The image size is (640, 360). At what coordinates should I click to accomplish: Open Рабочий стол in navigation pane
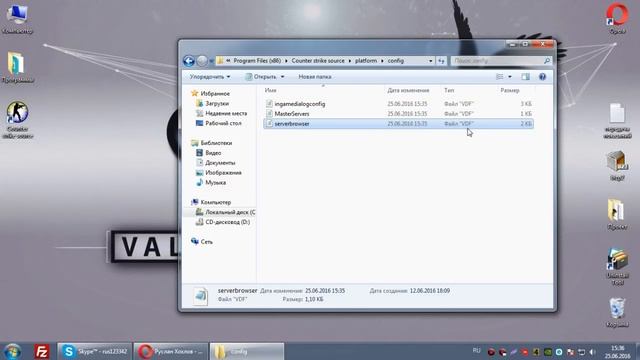[x=223, y=123]
